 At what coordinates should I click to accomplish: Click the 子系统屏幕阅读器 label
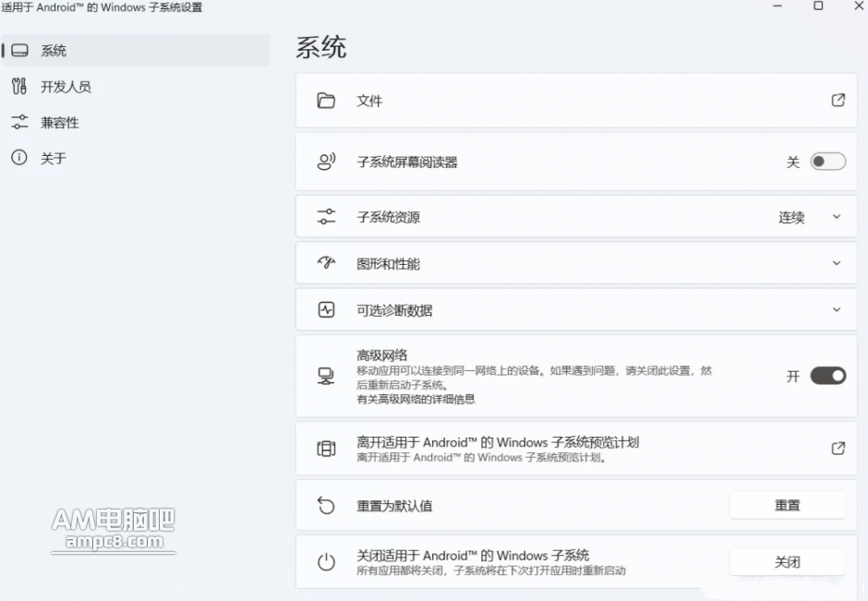[x=407, y=162]
